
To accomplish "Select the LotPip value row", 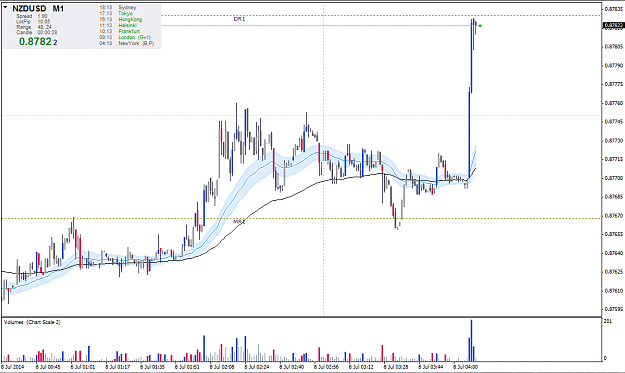I will coord(33,22).
